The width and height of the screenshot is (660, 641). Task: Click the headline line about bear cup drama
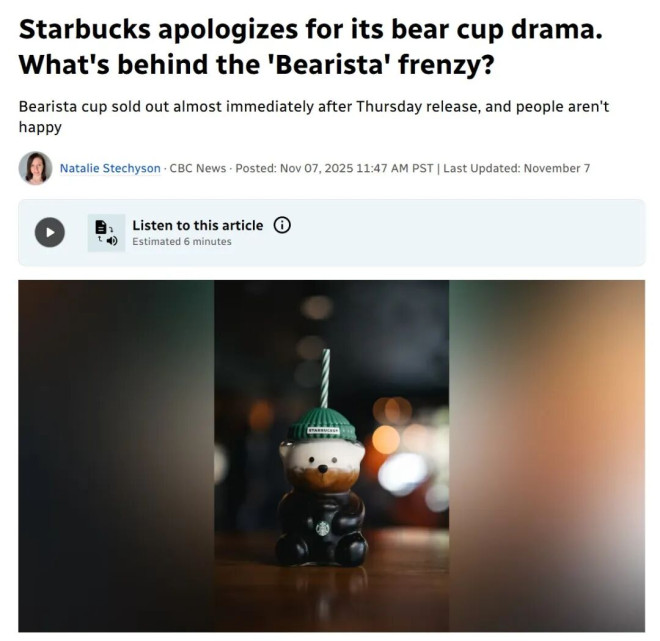click(311, 29)
